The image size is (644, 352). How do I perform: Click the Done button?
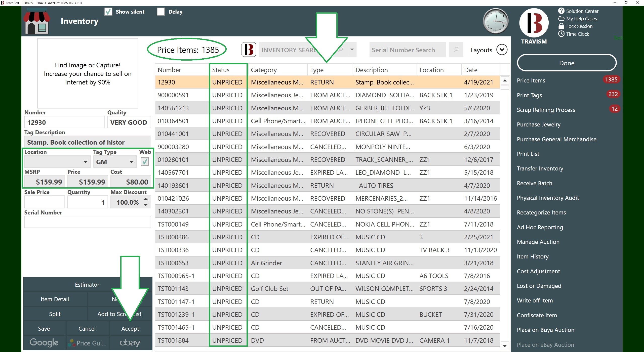pyautogui.click(x=567, y=63)
